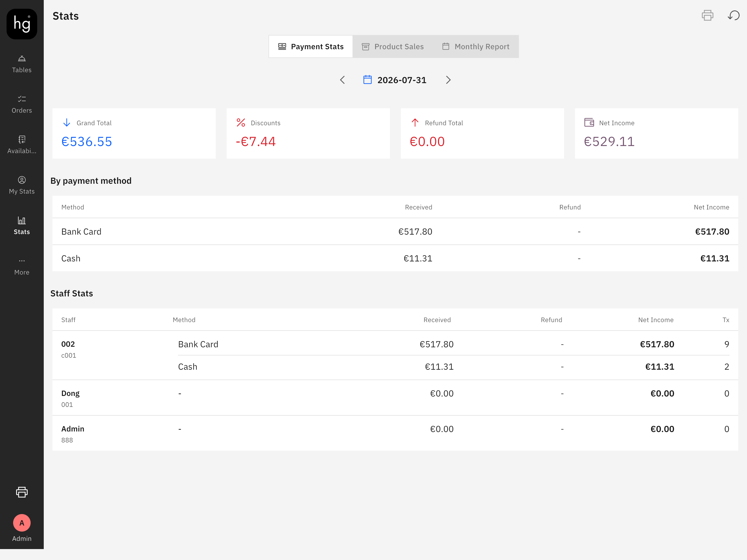The image size is (747, 560).
Task: Click the Net Income summary card
Action: [656, 133]
